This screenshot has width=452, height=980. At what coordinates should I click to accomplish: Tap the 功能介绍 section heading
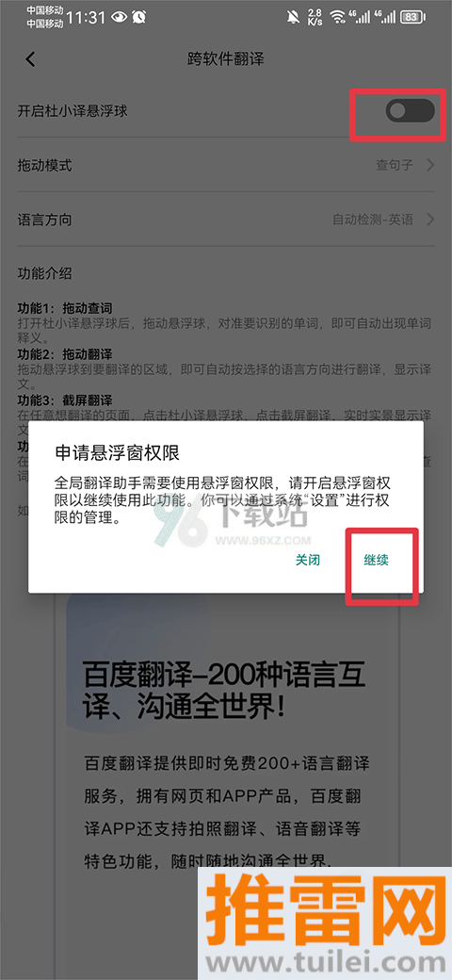point(44,274)
